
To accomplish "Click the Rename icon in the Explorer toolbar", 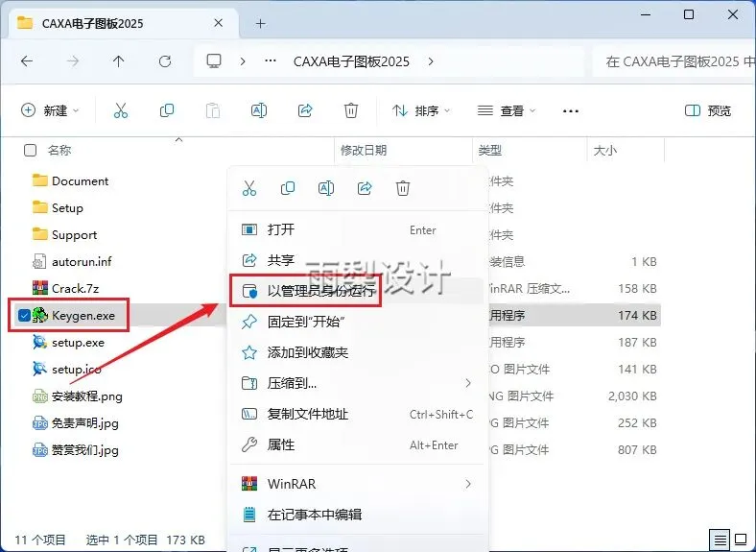I will pos(259,111).
